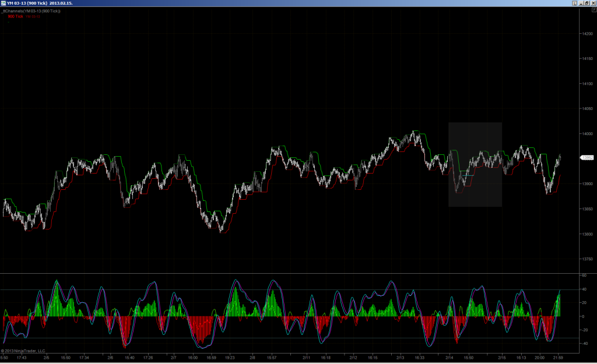Image resolution: width=597 pixels, height=364 pixels.
Task: Click the 2/6 date on the time axis
Action: click(x=110, y=358)
